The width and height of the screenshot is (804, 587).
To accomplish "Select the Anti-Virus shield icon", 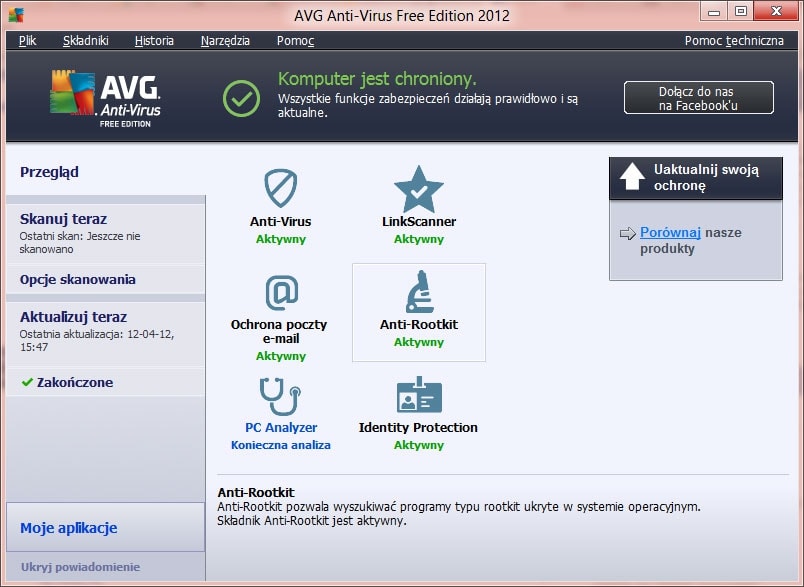I will click(x=280, y=188).
